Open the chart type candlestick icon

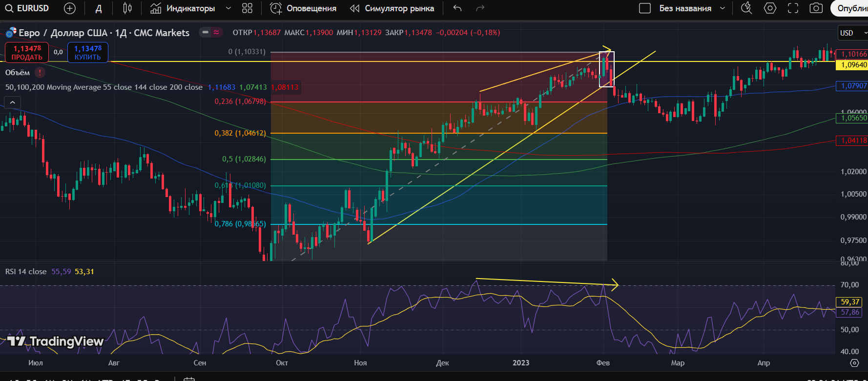click(x=127, y=8)
